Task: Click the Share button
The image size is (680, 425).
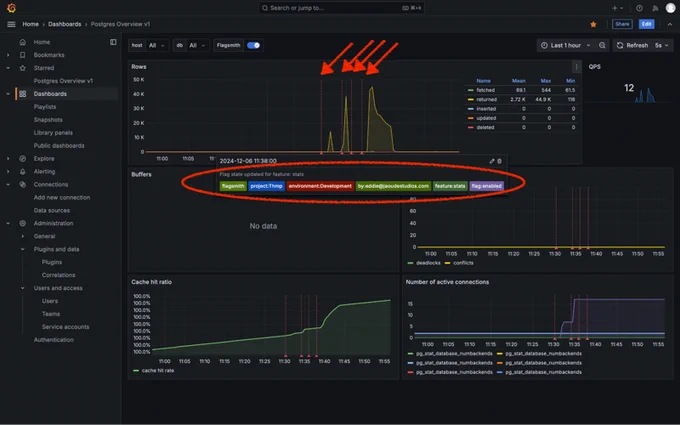Action: (622, 24)
